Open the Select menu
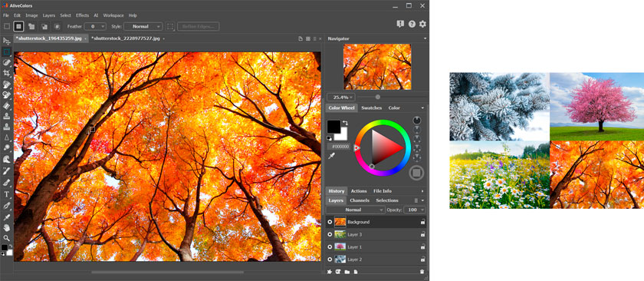The height and width of the screenshot is (281, 644). click(x=65, y=15)
